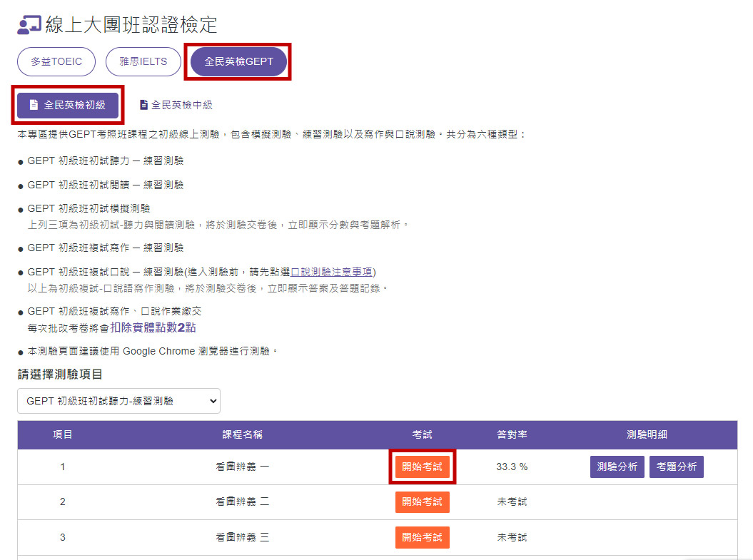Screen dimensions: 753x560
Task: Click 未考試 status in row 2
Action: (512, 502)
